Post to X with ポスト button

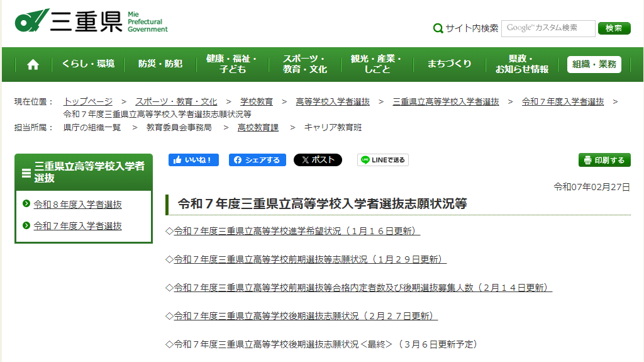click(x=318, y=160)
